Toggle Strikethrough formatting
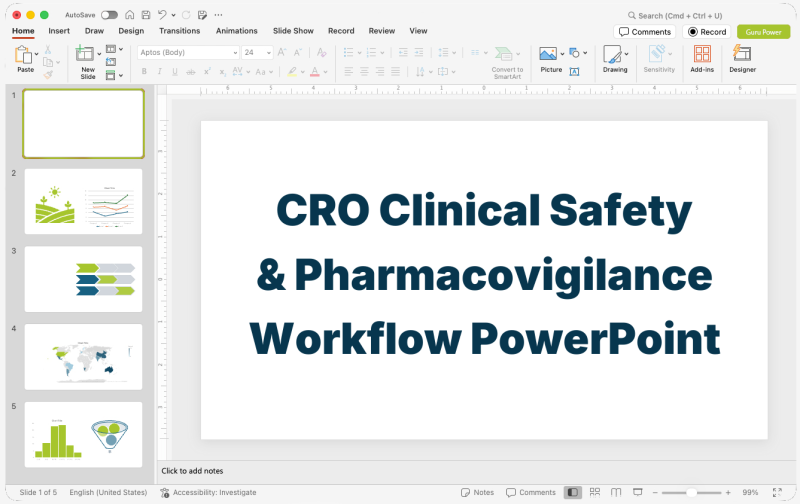The image size is (800, 504). pyautogui.click(x=190, y=71)
